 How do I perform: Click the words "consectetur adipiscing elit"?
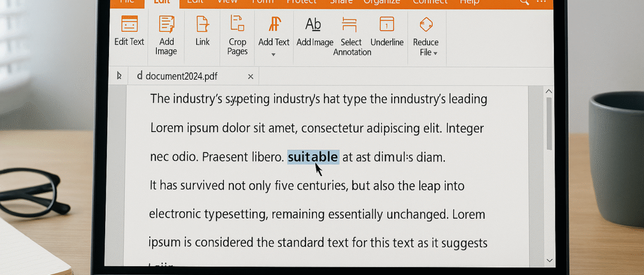372,129
